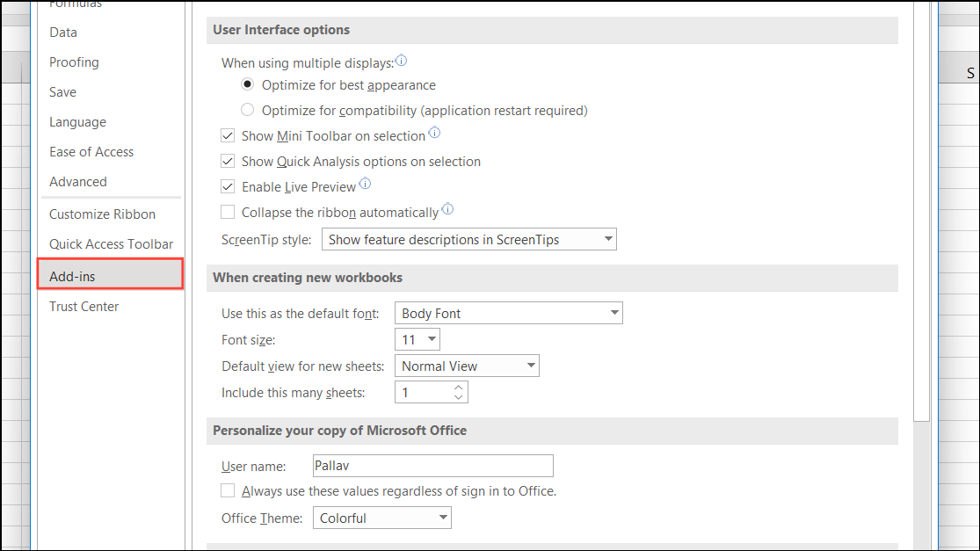
Task: Open the Add-ins category
Action: (x=110, y=276)
